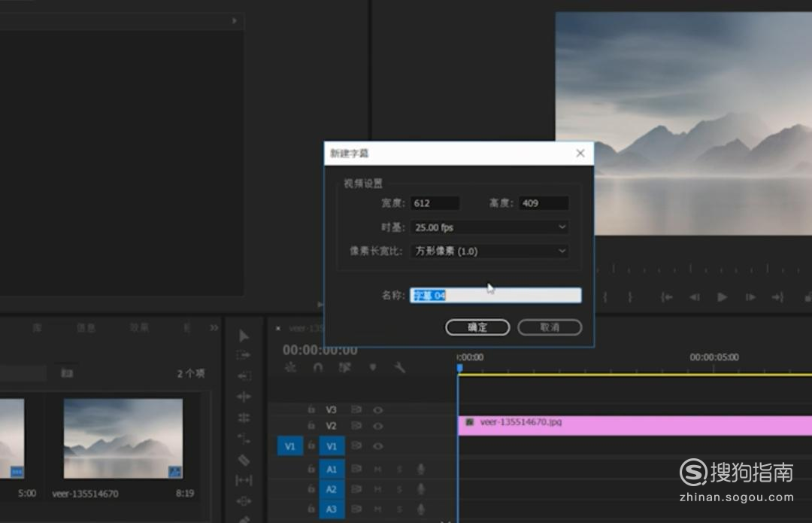Solo audio track A2

(x=399, y=489)
